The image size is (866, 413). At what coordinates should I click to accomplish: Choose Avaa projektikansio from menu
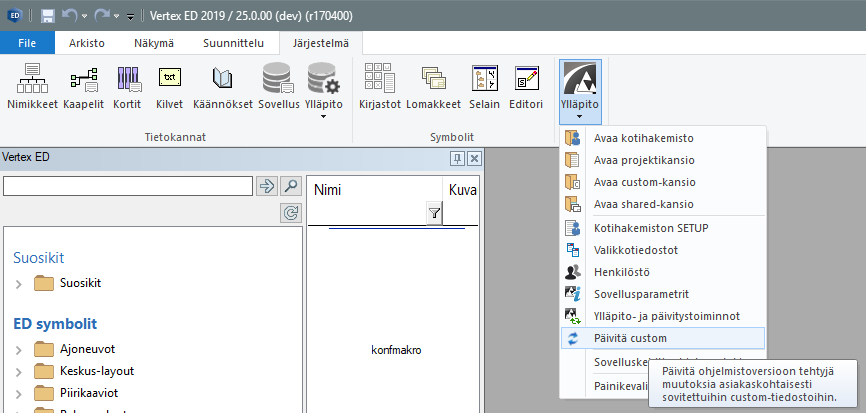click(644, 160)
